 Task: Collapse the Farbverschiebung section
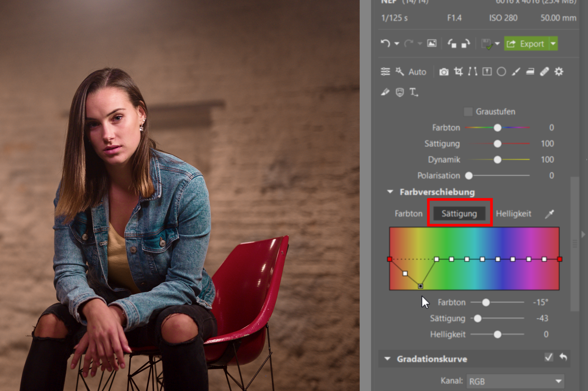pos(390,192)
